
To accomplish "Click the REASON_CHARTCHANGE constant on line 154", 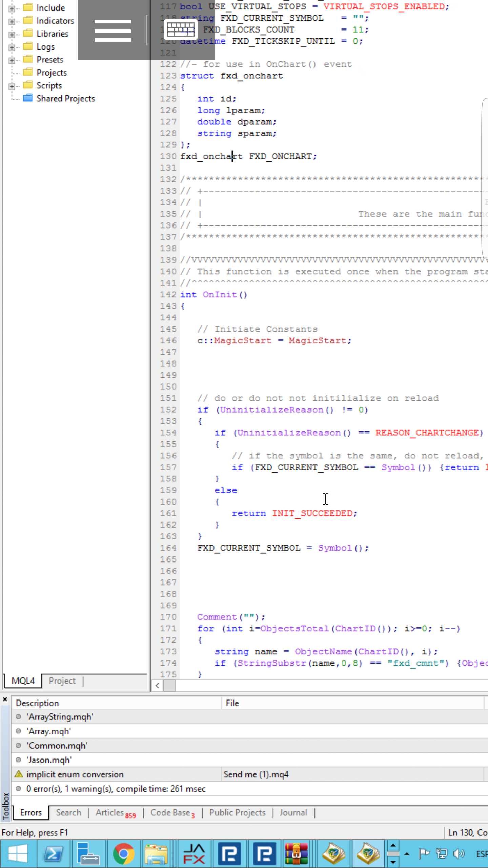I will click(x=427, y=433).
